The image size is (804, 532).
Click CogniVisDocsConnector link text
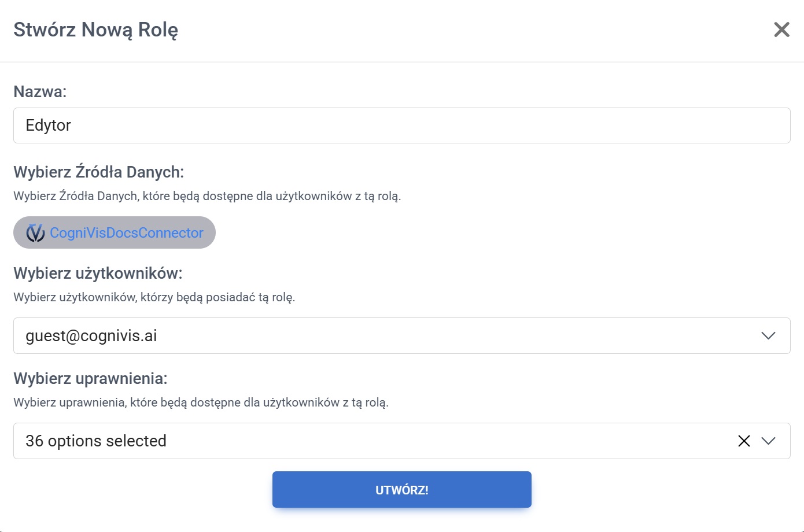tap(127, 232)
